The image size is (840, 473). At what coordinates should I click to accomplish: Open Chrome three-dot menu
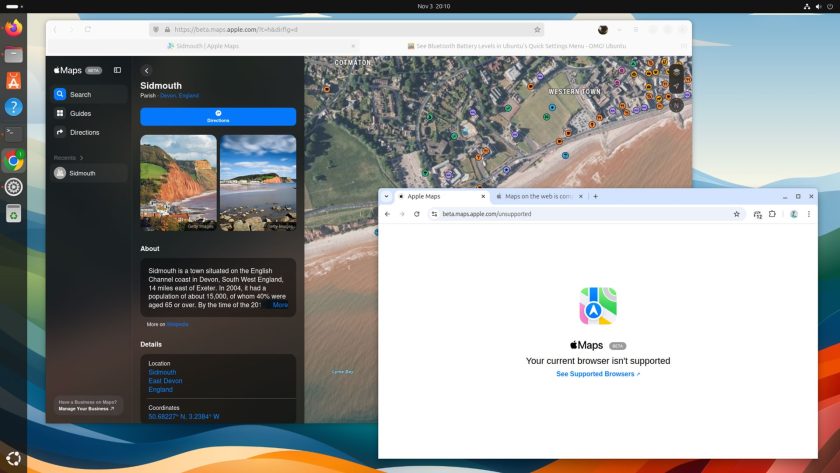[x=808, y=214]
